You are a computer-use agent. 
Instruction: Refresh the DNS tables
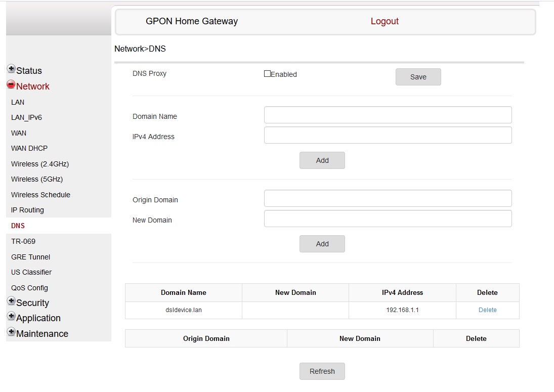tap(322, 371)
